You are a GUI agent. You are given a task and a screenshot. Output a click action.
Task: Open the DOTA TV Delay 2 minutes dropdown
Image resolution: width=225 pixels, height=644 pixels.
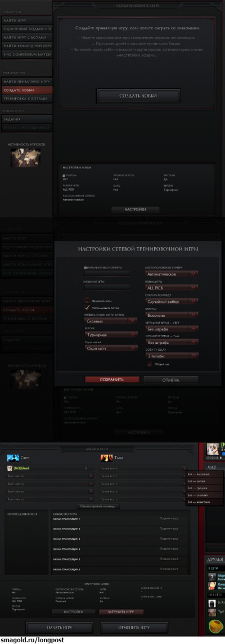pos(172,356)
